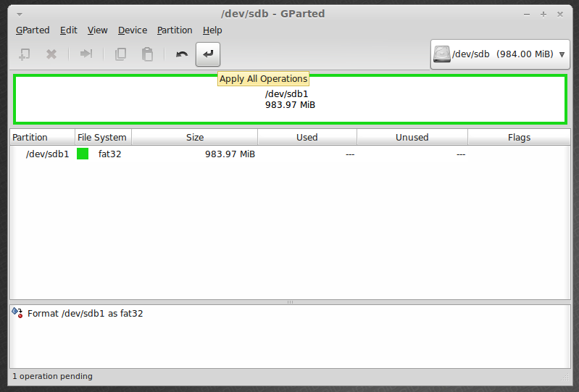
Task: Select the /dev/sdb1 graphical partition block
Action: point(290,99)
